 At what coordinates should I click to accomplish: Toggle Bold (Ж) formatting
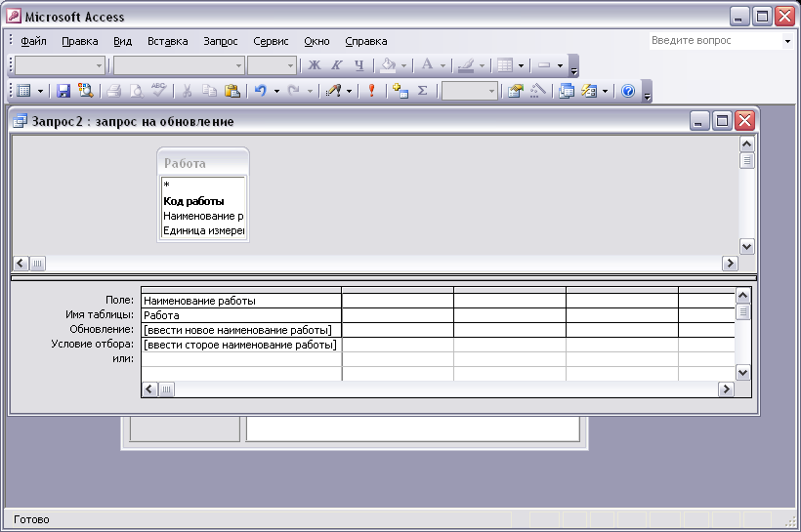click(x=315, y=65)
